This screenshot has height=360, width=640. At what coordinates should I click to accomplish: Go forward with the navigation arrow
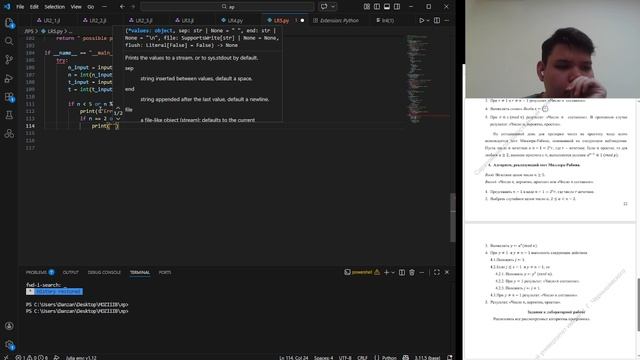[x=133, y=7]
